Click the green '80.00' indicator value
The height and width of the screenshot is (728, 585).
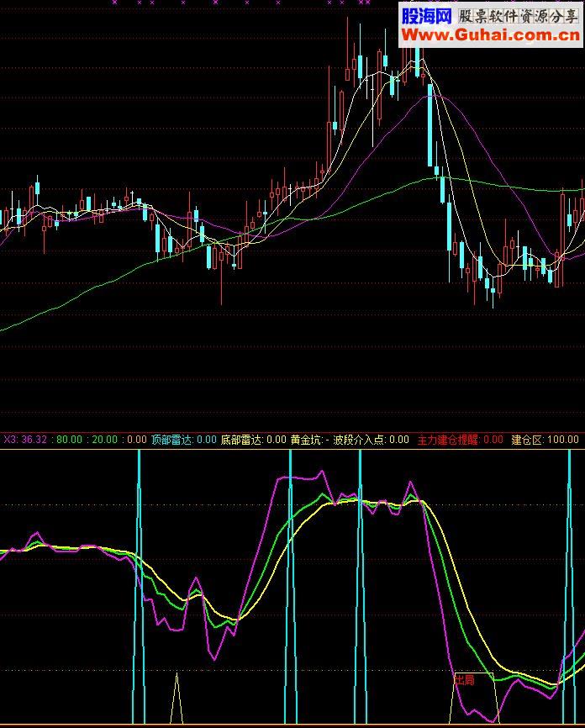point(69,439)
